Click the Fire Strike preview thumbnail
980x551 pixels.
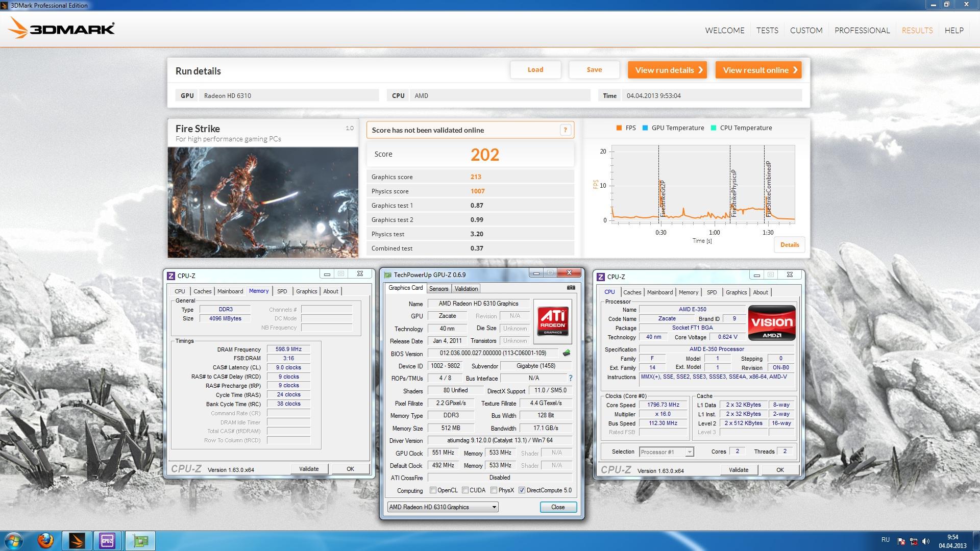263,203
